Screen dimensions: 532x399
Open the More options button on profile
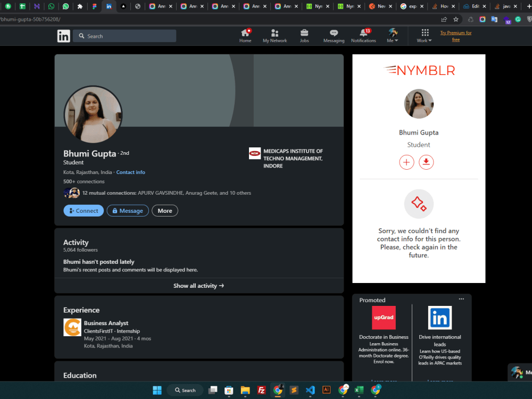click(165, 211)
